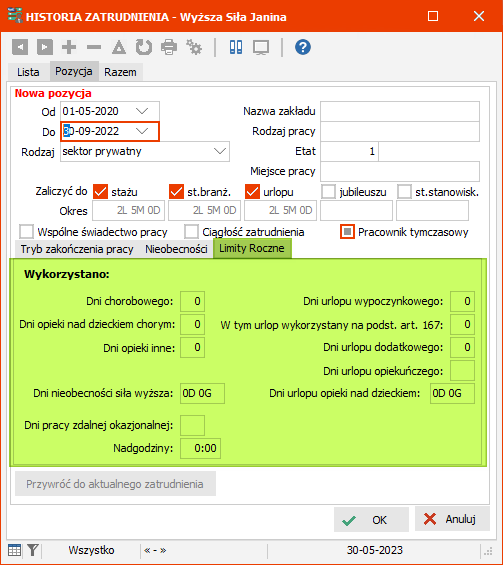Click the previous record arrow icon
This screenshot has height=565, width=503.
(20, 47)
